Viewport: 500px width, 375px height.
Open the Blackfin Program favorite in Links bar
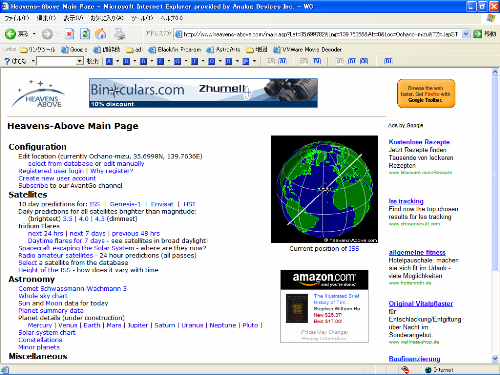point(175,50)
